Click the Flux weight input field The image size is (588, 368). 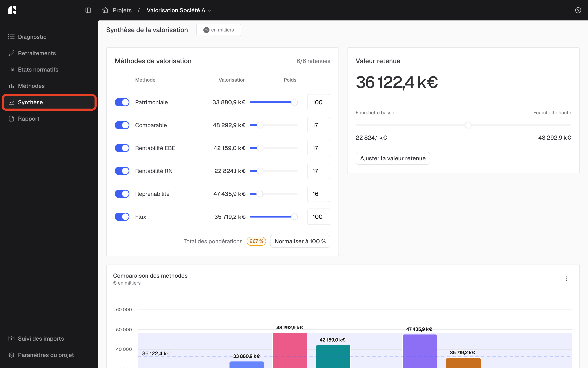[319, 217]
